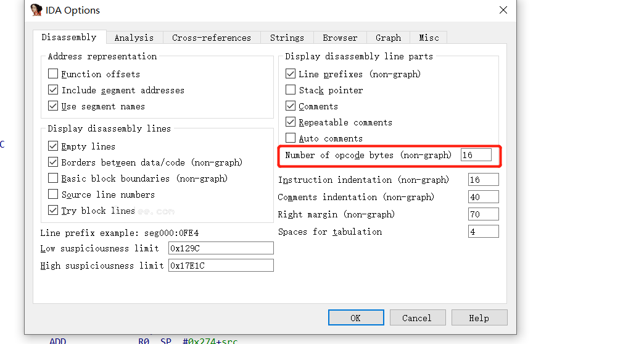The height and width of the screenshot is (344, 644).
Task: Confirm settings with OK button
Action: 356,317
